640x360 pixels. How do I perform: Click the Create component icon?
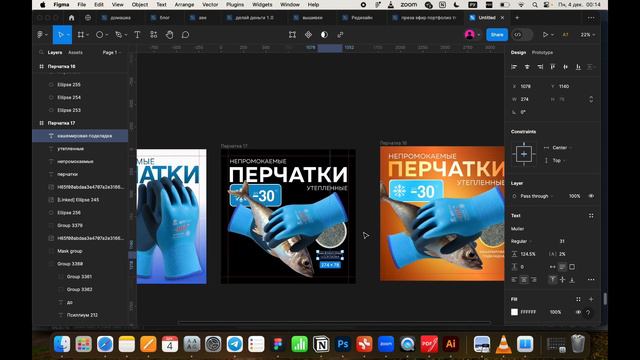pyautogui.click(x=308, y=35)
